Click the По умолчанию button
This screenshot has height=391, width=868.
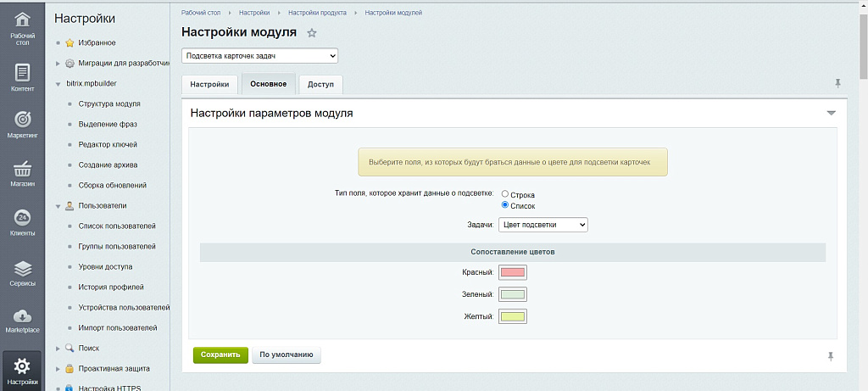click(x=287, y=355)
